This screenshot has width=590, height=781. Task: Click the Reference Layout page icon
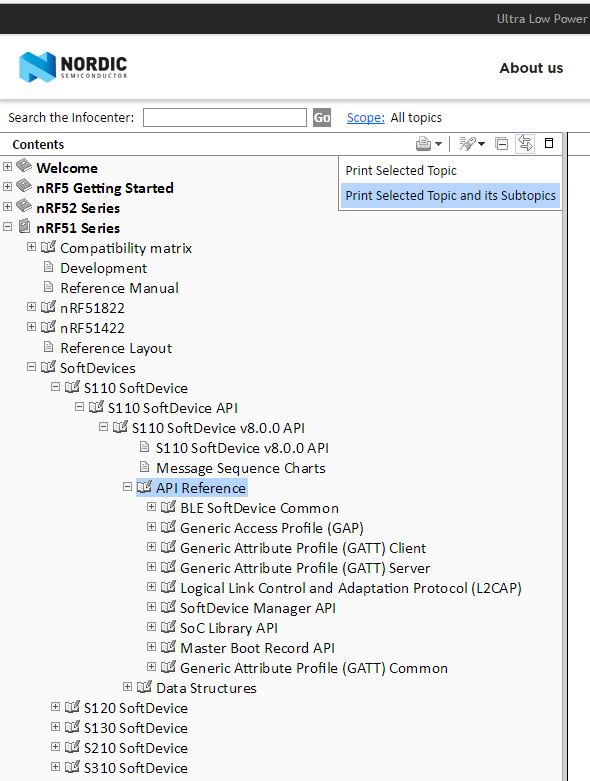[48, 346]
